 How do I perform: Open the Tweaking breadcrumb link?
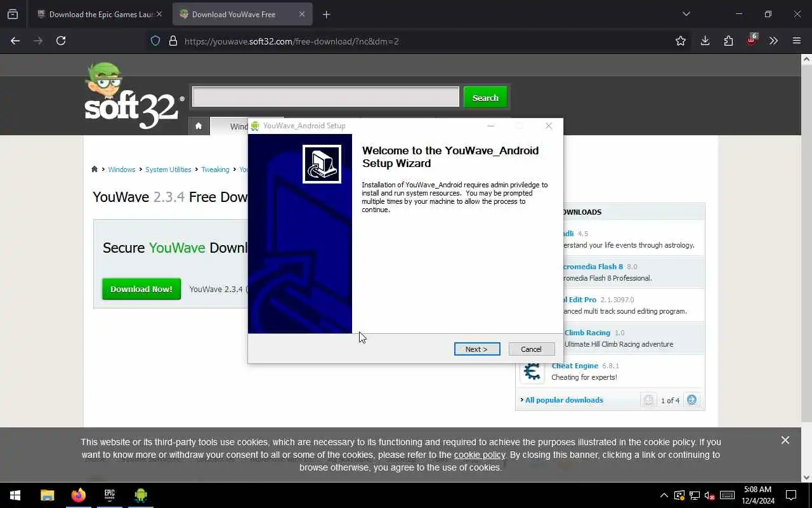(215, 170)
